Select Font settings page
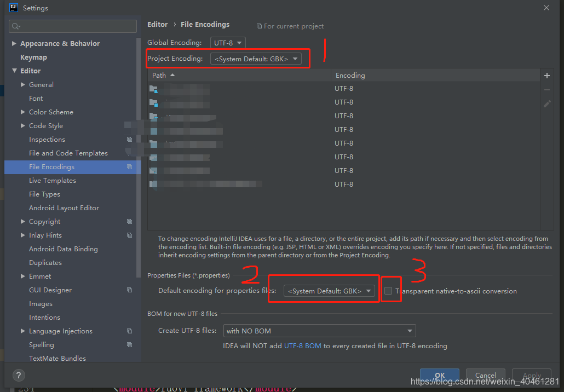Screen dimensions: 564x392 pyautogui.click(x=36, y=98)
